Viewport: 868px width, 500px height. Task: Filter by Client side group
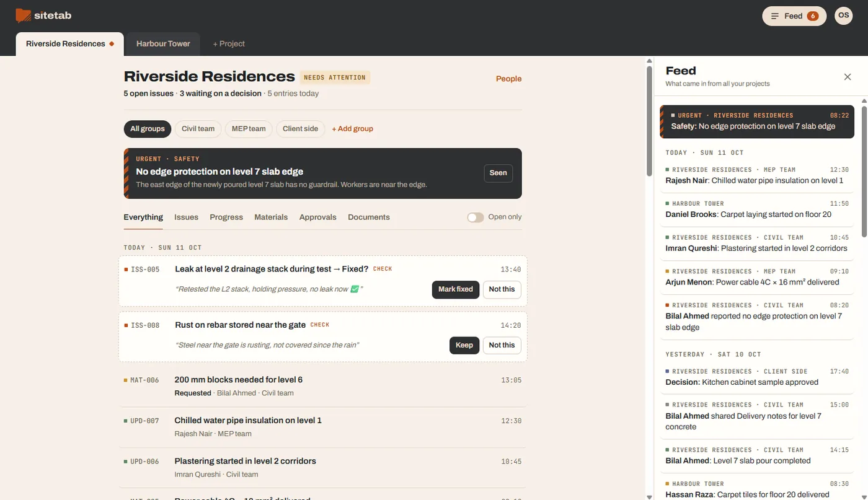click(300, 129)
